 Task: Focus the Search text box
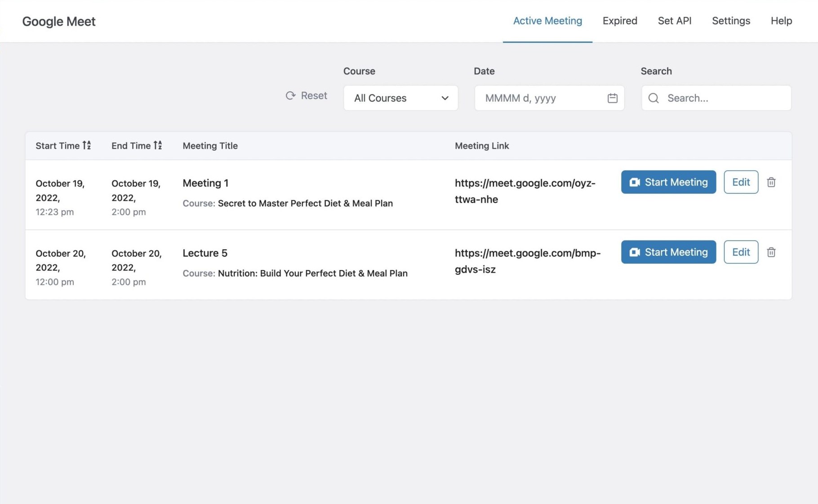pyautogui.click(x=724, y=98)
